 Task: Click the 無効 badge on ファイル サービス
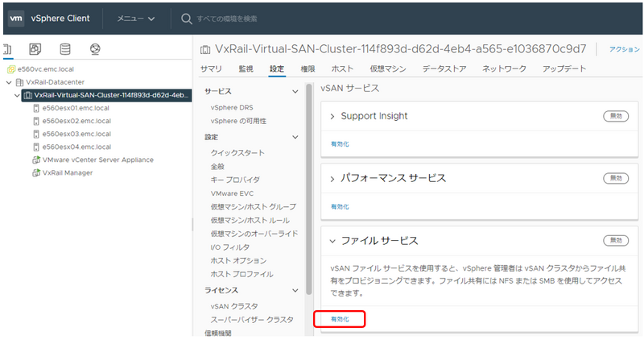[x=616, y=241]
